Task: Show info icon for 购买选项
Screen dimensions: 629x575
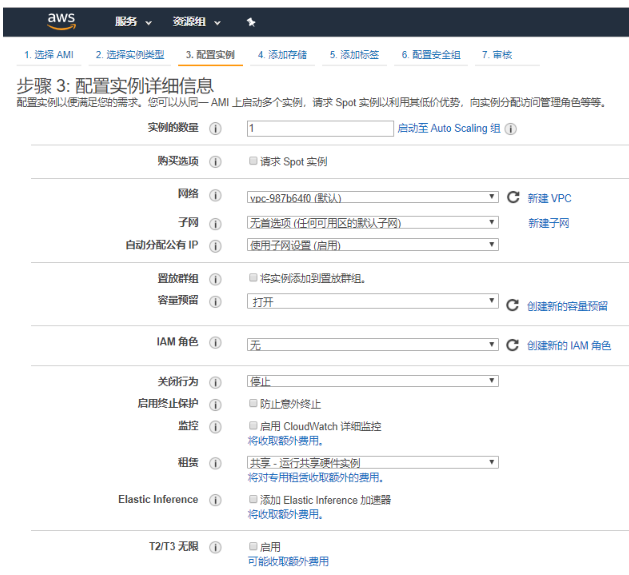Action: (x=215, y=162)
